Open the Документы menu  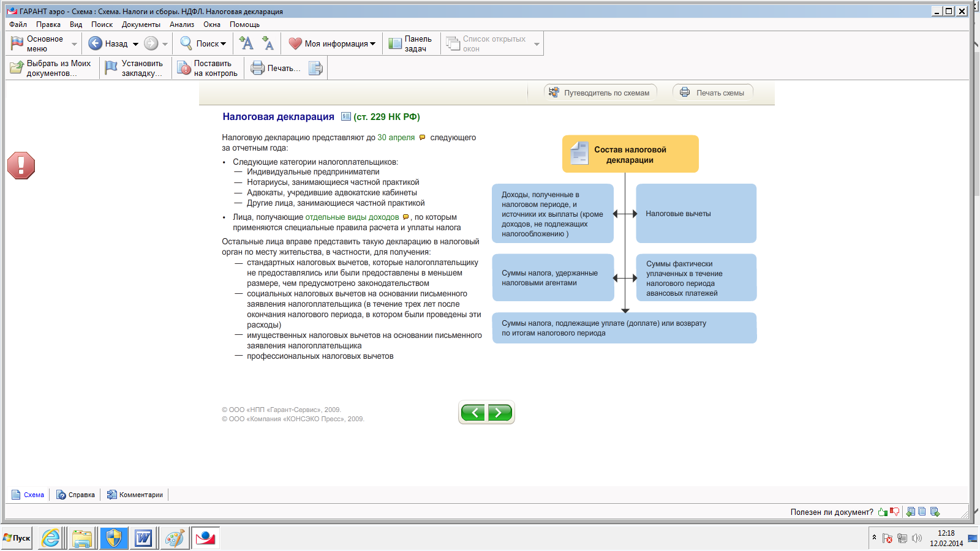[141, 24]
